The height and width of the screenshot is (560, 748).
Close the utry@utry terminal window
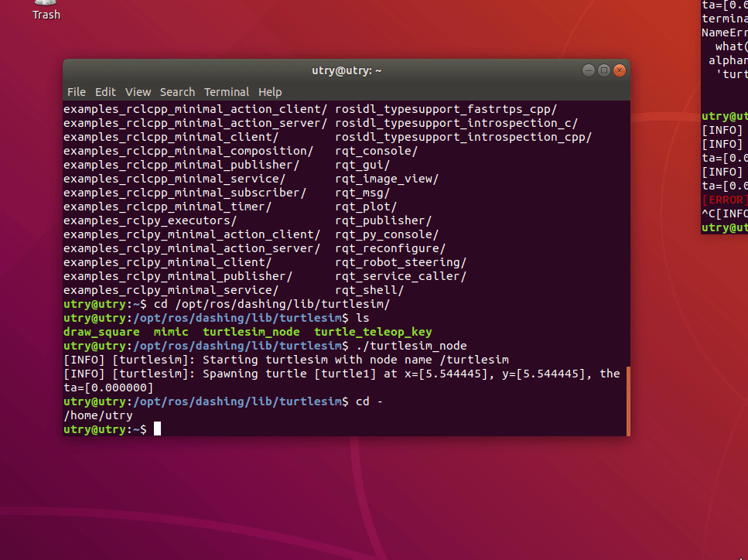pyautogui.click(x=620, y=70)
